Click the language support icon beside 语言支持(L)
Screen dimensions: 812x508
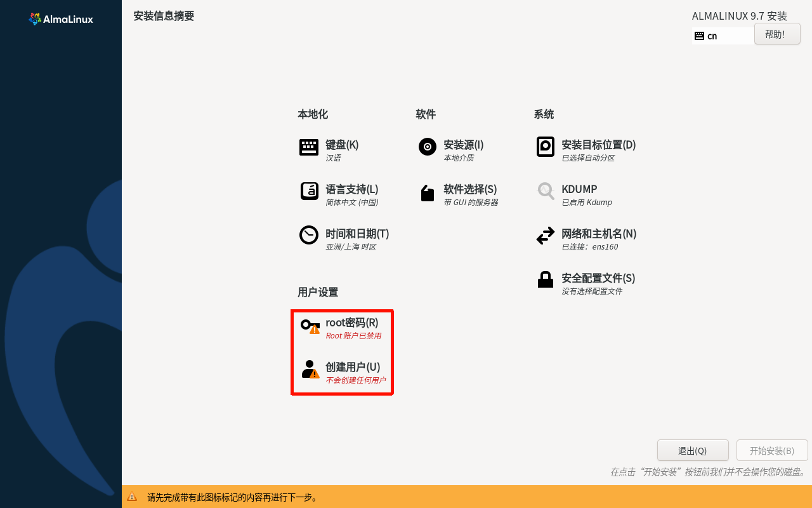coord(309,191)
